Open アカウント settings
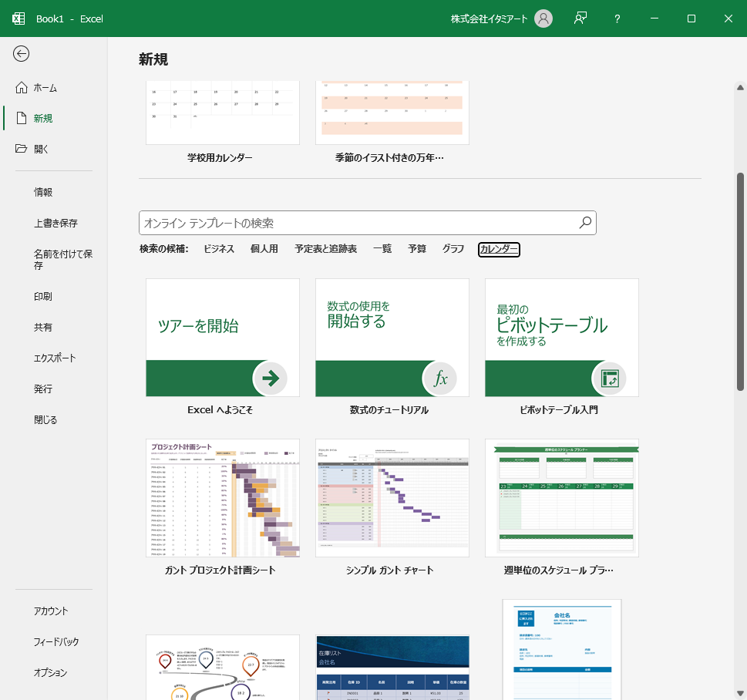The width and height of the screenshot is (747, 700). point(51,611)
